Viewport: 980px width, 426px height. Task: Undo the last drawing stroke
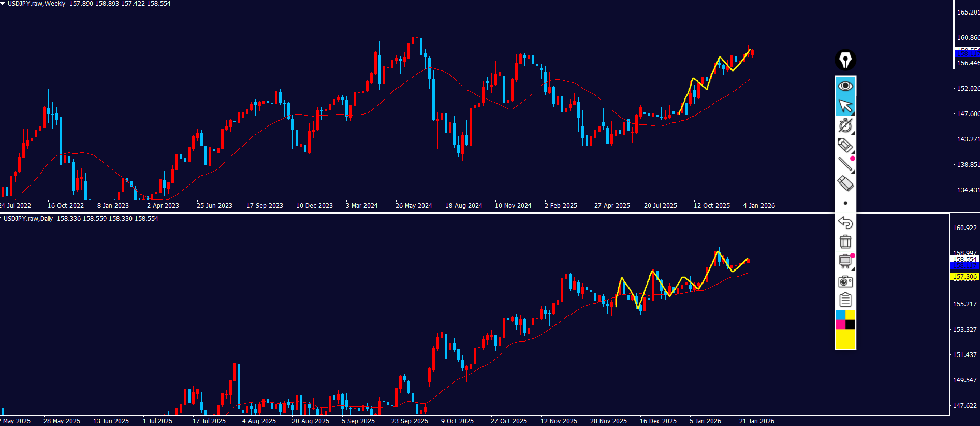tap(845, 222)
